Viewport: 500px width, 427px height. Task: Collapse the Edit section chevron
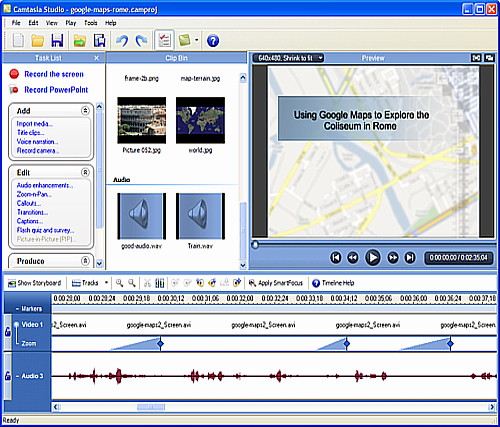coord(85,172)
